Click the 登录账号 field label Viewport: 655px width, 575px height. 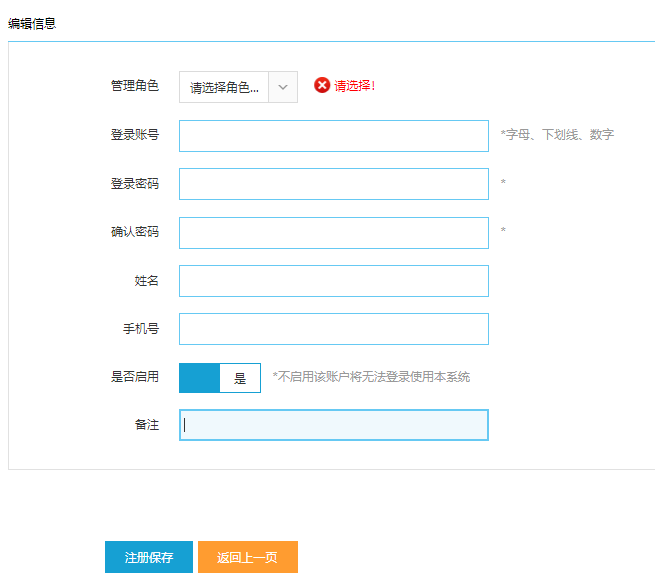point(135,135)
